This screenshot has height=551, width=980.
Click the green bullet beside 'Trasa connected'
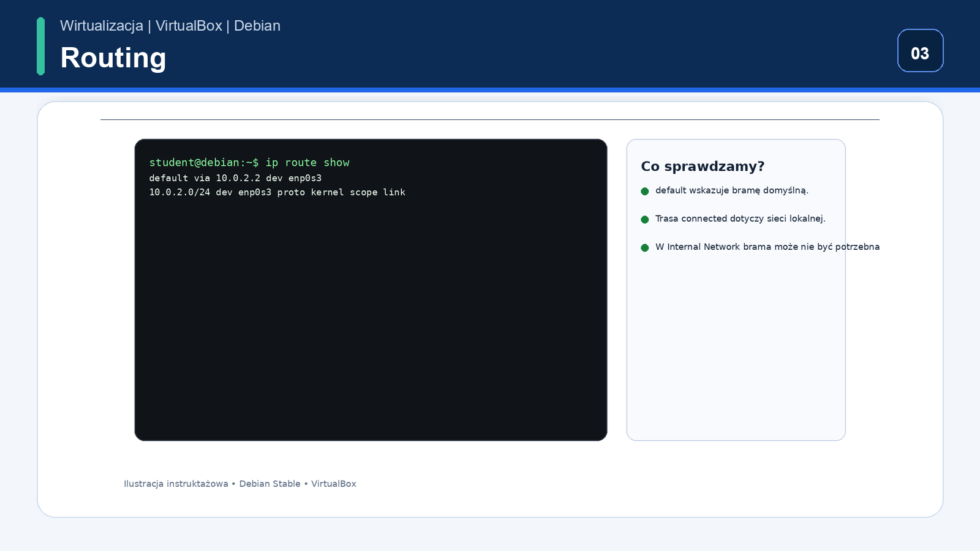coord(645,219)
